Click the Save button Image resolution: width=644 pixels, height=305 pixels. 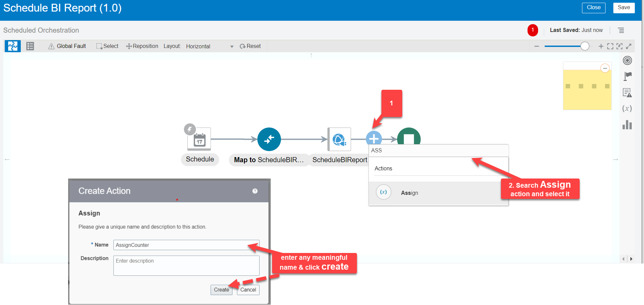624,8
